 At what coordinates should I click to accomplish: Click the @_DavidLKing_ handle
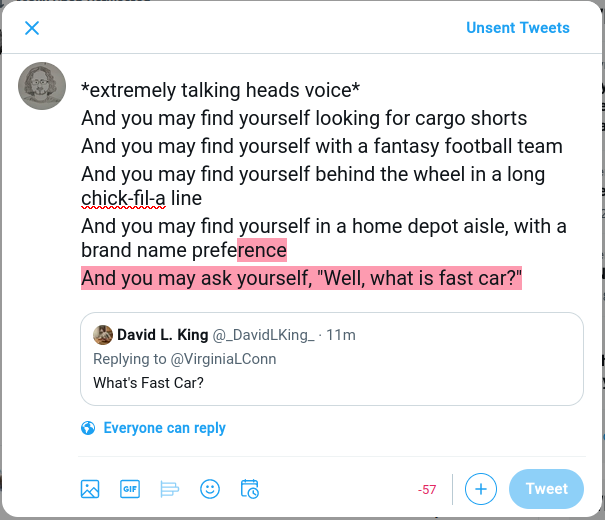tap(264, 335)
